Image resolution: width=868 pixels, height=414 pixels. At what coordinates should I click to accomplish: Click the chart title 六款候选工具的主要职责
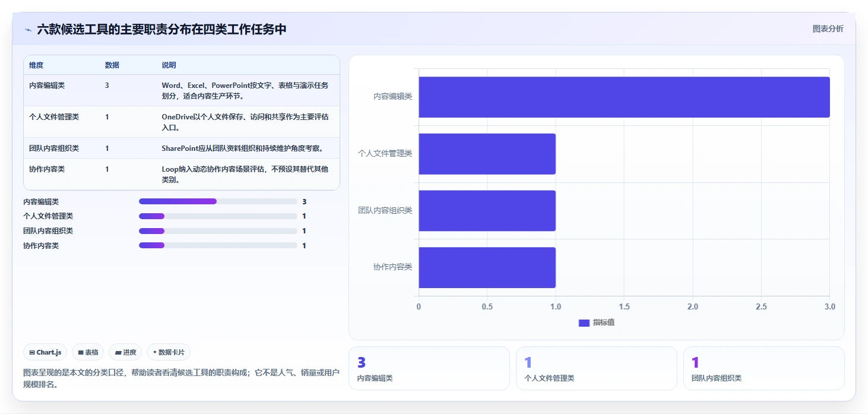(161, 29)
